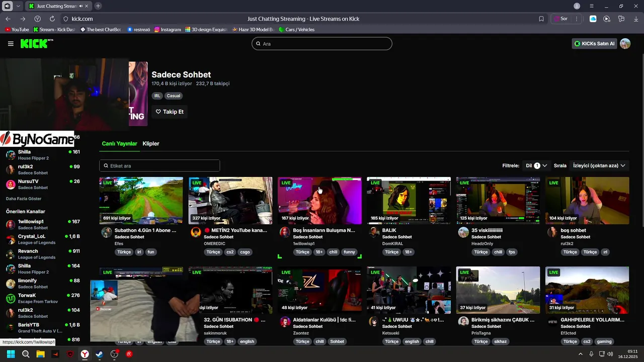Click the rul3k2 avatar under boş sohbet

click(x=552, y=232)
